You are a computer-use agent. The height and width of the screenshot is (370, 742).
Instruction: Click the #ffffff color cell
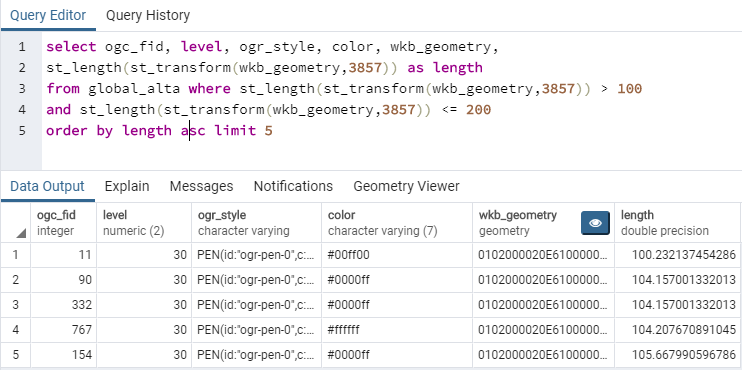(x=397, y=330)
